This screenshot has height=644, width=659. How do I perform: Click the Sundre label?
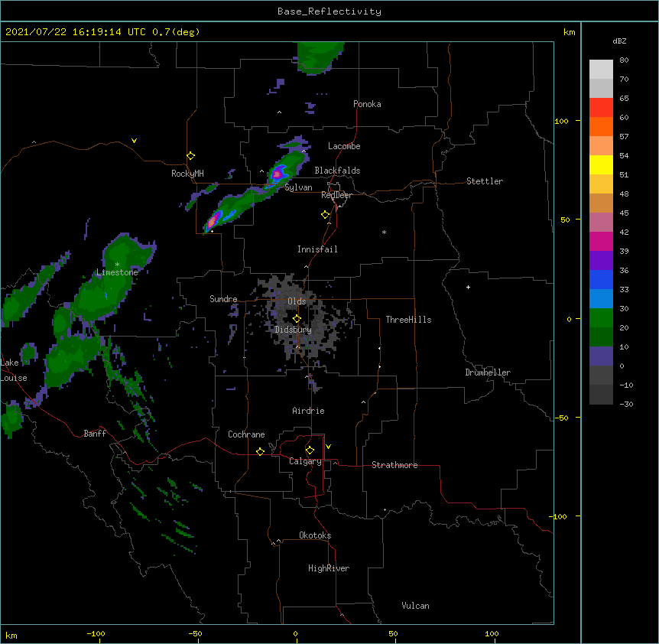223,299
